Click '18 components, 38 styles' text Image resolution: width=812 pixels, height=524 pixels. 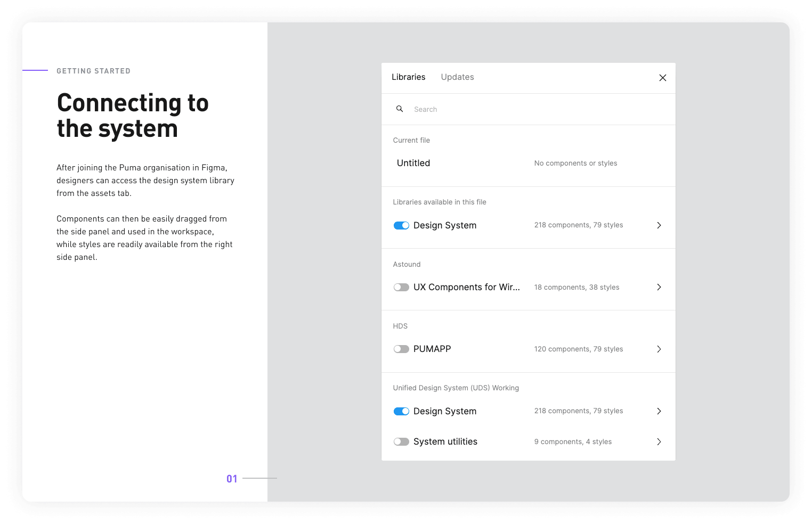tap(576, 287)
